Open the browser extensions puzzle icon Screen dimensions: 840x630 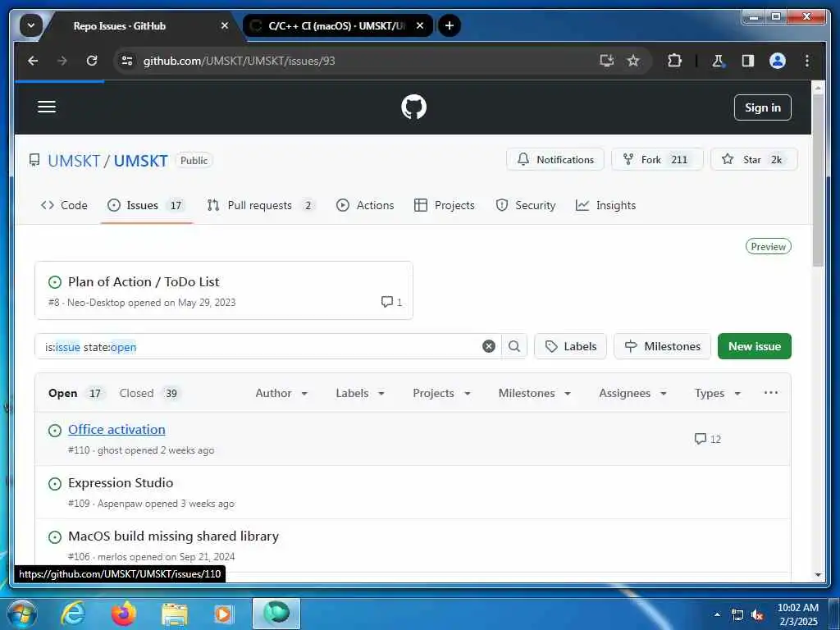[x=674, y=61]
